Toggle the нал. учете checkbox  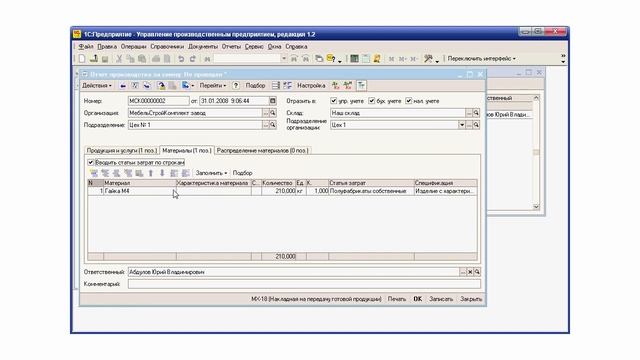[409, 101]
